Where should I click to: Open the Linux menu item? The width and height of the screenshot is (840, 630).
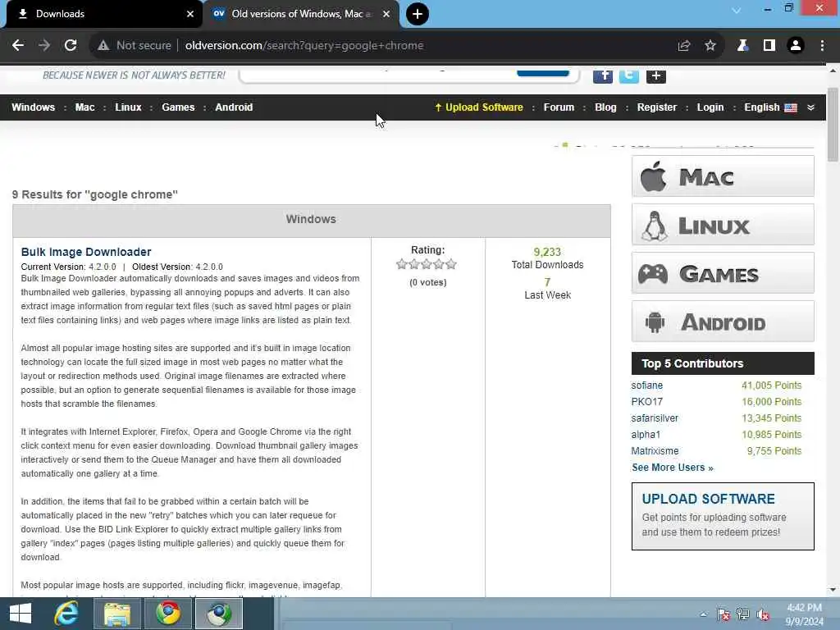tap(128, 107)
